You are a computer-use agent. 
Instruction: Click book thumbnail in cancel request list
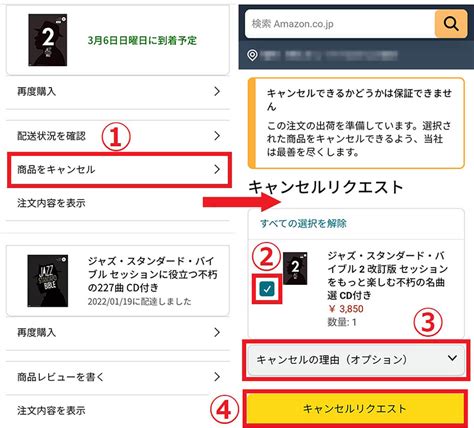pyautogui.click(x=295, y=268)
